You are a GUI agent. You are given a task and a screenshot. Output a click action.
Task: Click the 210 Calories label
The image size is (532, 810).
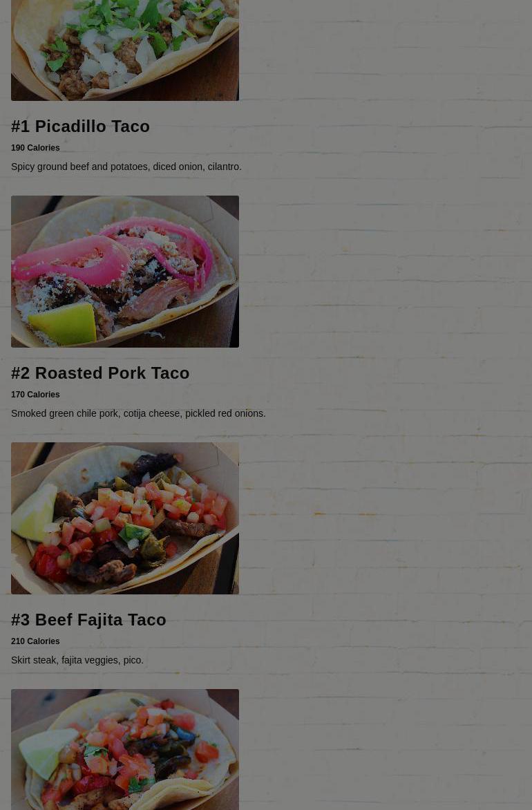pyautogui.click(x=35, y=641)
